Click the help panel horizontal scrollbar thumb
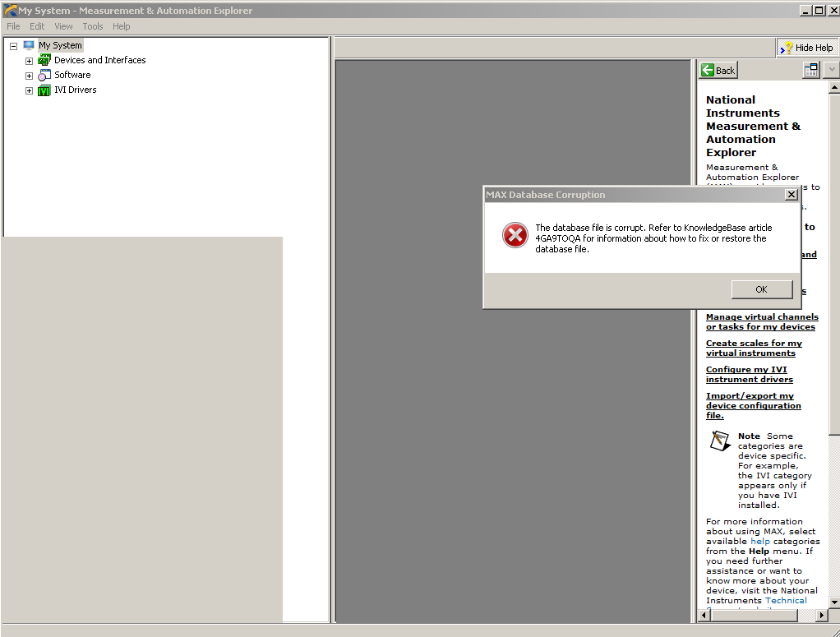This screenshot has height=637, width=840. coord(755,616)
